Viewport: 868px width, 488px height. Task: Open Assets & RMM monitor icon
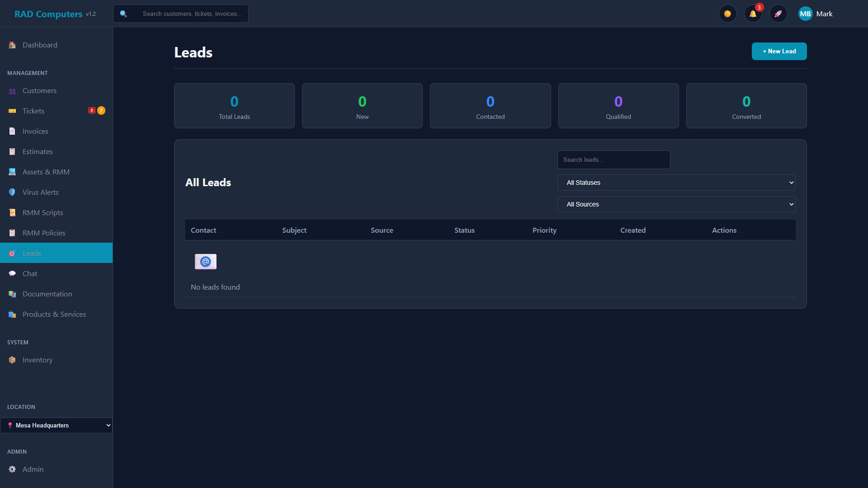click(x=11, y=172)
